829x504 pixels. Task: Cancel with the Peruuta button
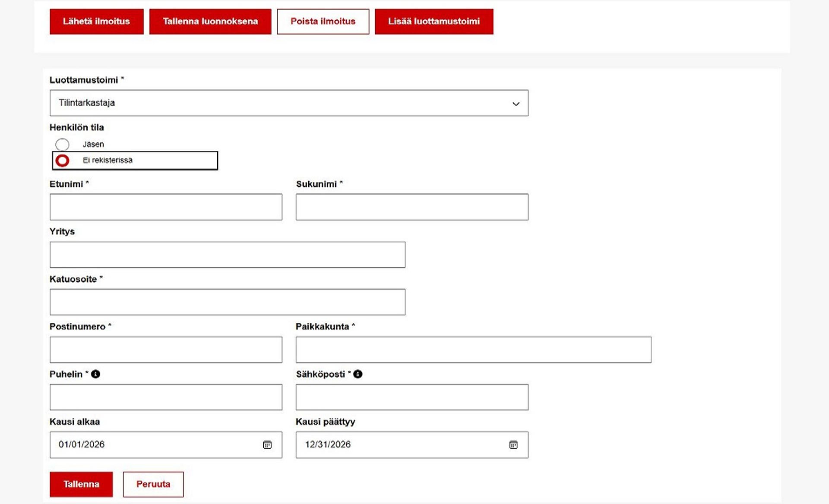[x=153, y=484]
